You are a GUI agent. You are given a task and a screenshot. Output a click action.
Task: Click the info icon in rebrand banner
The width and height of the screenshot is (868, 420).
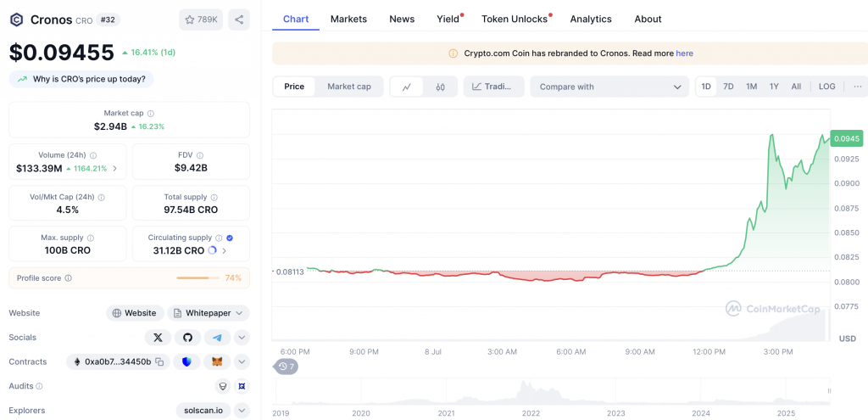click(x=453, y=53)
